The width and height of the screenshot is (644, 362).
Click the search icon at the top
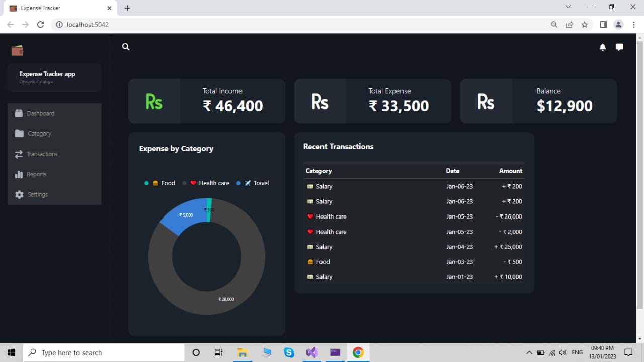pos(125,47)
